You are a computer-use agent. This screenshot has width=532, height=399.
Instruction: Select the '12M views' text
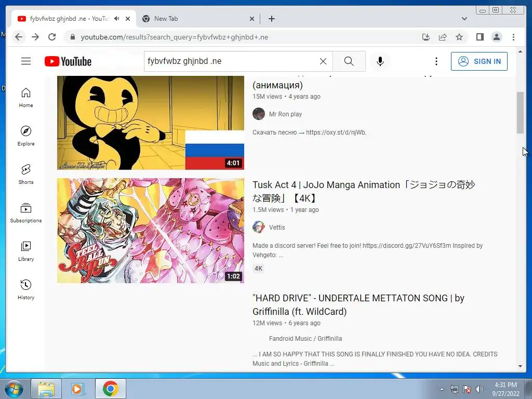(x=267, y=323)
